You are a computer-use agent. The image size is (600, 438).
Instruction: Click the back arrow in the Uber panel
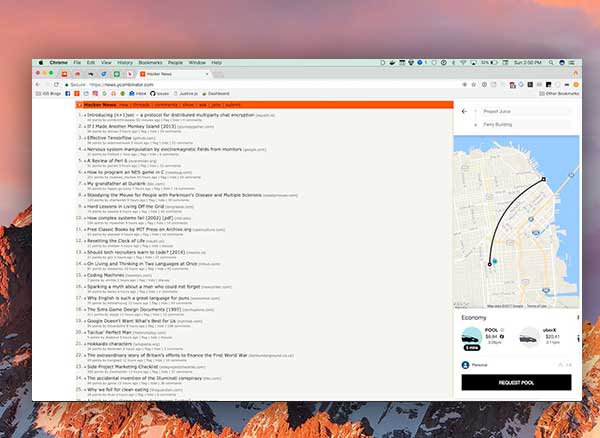[x=464, y=111]
